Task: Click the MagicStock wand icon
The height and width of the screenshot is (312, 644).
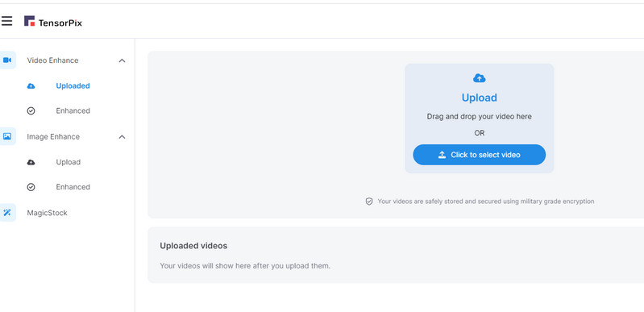Action: coord(7,213)
